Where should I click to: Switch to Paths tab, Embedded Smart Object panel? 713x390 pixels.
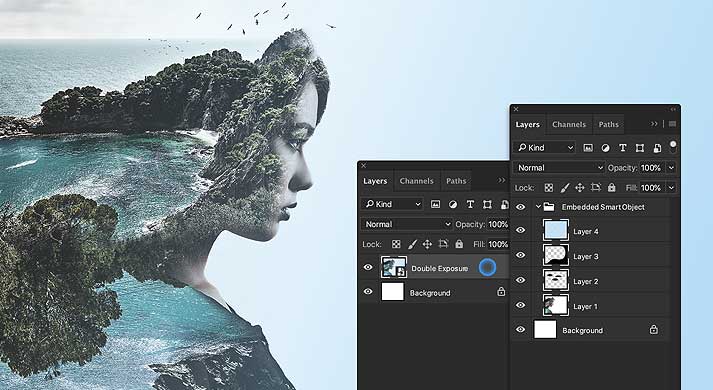pyautogui.click(x=608, y=125)
